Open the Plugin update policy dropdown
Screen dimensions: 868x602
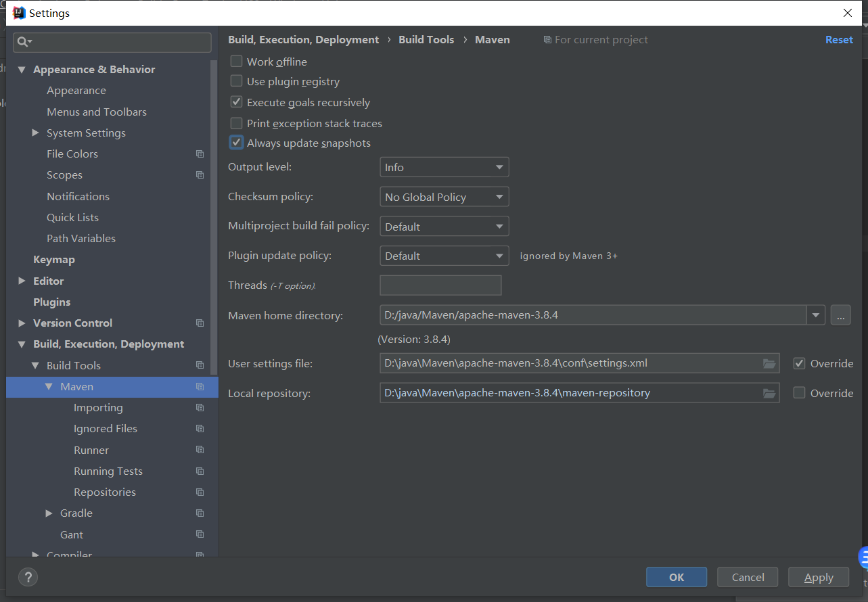(x=444, y=256)
